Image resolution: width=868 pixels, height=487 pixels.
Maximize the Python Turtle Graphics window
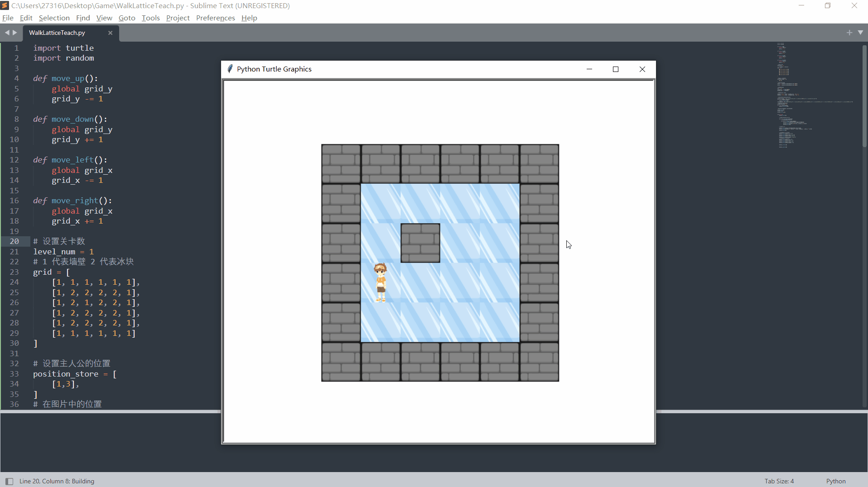[616, 69]
